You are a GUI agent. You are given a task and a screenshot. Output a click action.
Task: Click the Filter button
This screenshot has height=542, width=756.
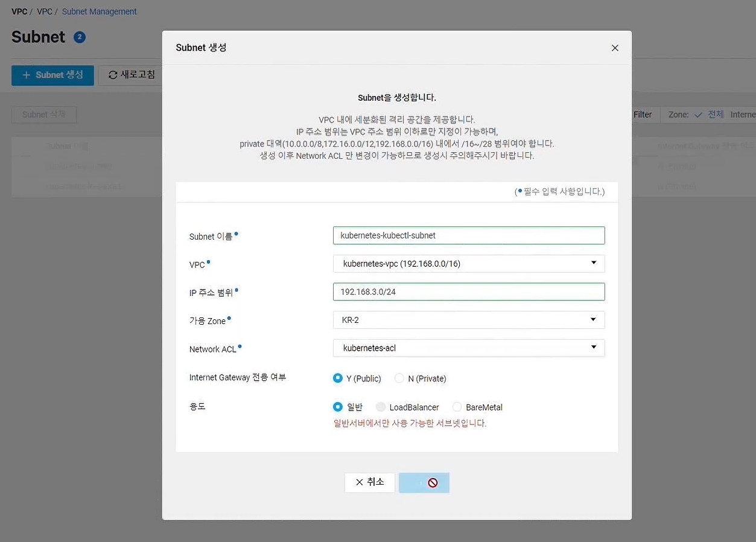coord(643,115)
